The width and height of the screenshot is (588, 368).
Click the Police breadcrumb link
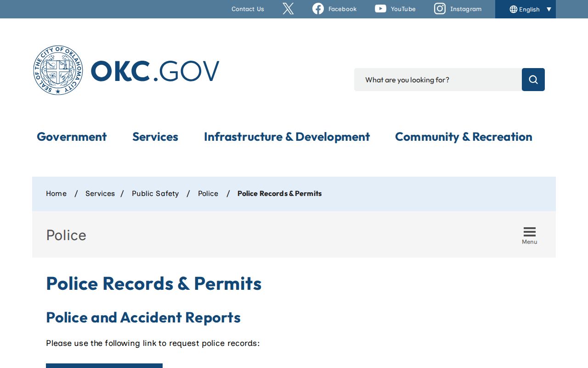208,194
